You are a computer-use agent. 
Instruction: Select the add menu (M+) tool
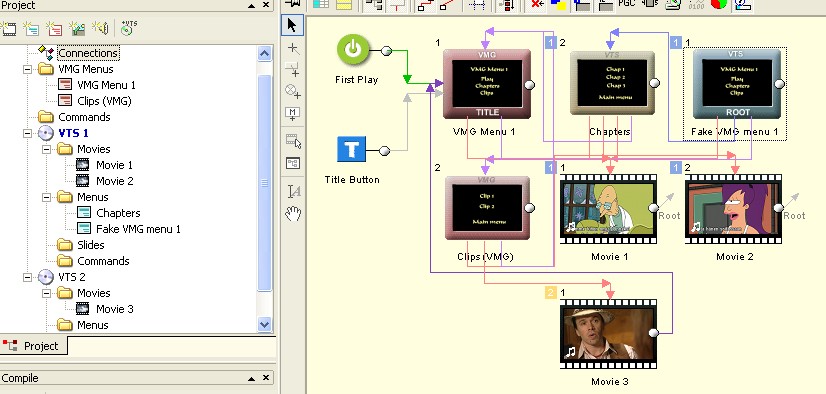coord(293,113)
